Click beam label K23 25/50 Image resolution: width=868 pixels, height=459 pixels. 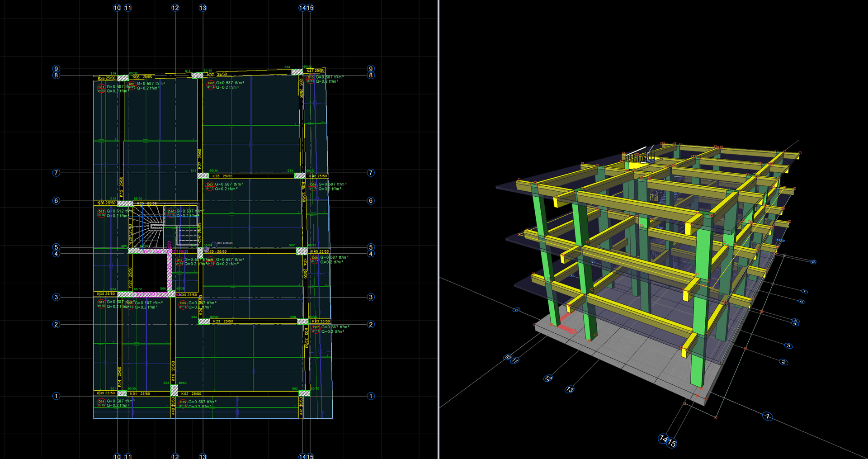(223, 321)
